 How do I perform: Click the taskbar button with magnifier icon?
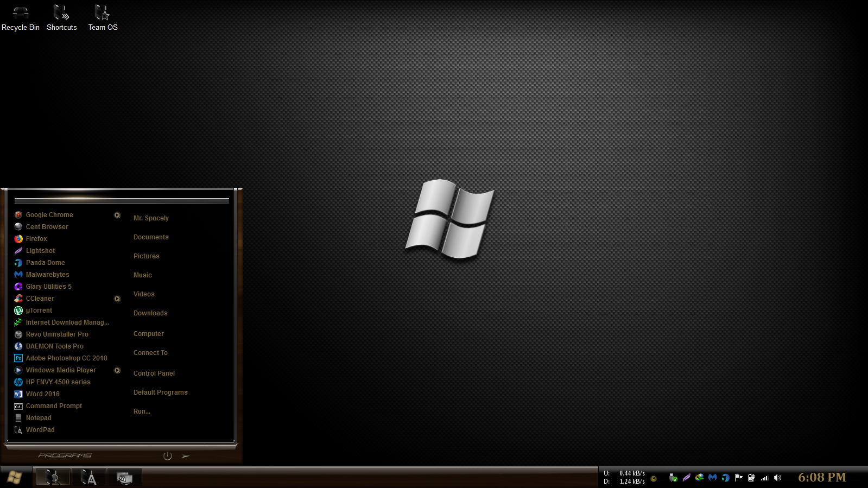pos(53,477)
